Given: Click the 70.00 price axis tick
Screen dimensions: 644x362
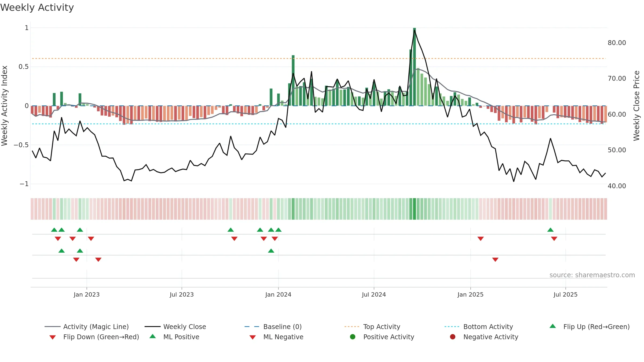Looking at the screenshot, I should [x=617, y=78].
